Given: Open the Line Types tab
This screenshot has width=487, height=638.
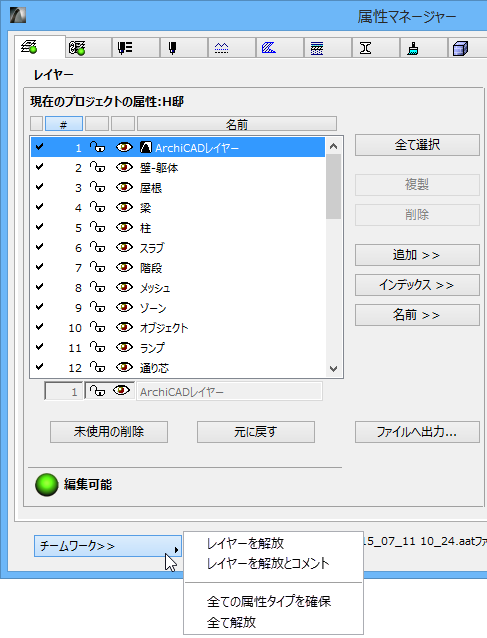Looking at the screenshot, I should click(x=231, y=48).
